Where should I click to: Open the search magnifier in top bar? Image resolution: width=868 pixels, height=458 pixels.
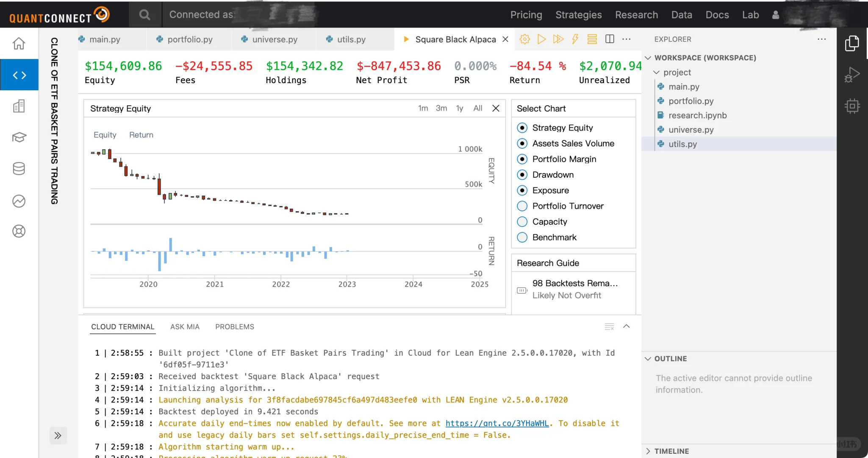point(144,15)
